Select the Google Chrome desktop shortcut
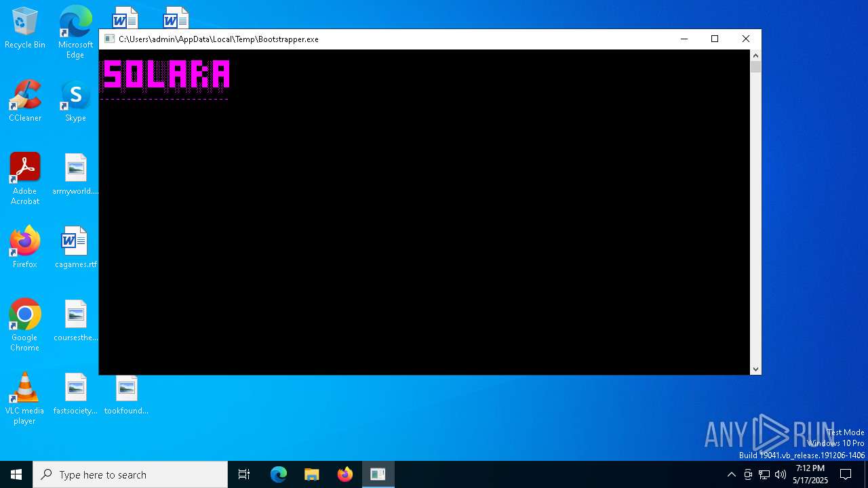868x488 pixels. click(x=25, y=325)
